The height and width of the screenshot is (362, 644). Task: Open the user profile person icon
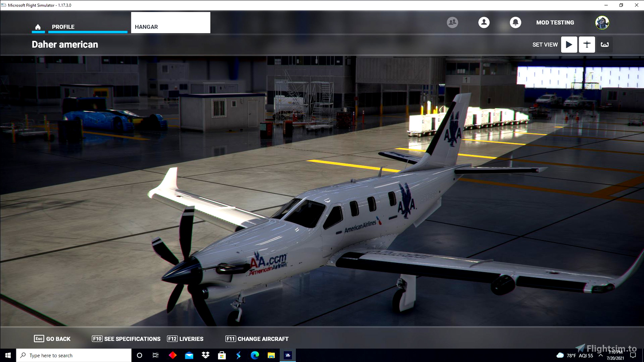(484, 22)
